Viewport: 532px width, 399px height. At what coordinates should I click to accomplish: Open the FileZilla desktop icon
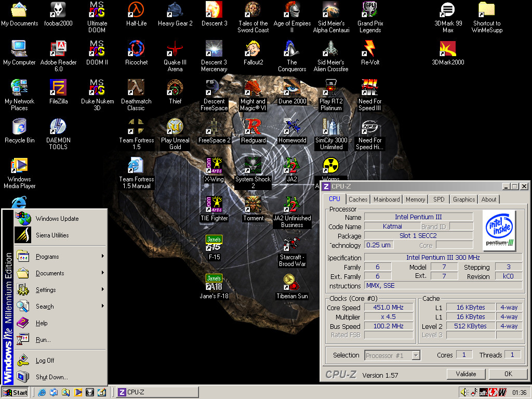pos(58,88)
